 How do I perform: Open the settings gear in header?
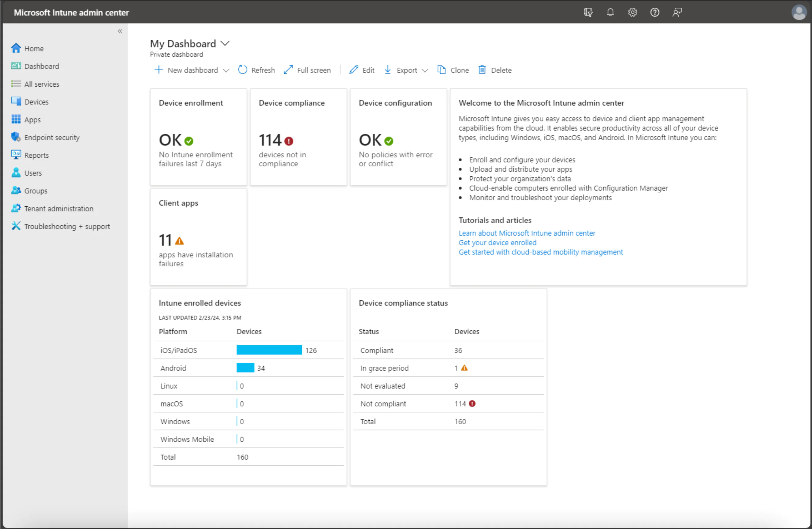coord(632,12)
